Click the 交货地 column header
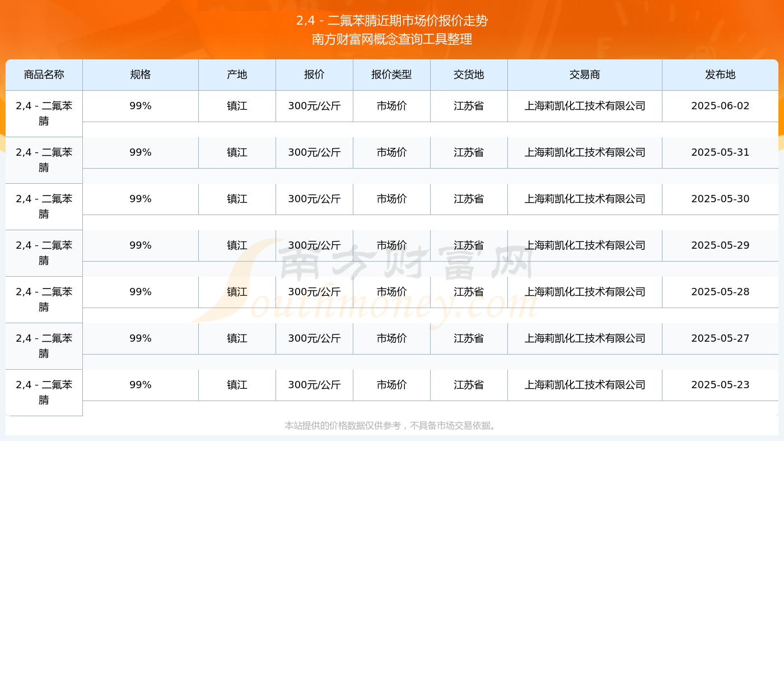The width and height of the screenshot is (784, 675). (x=469, y=75)
